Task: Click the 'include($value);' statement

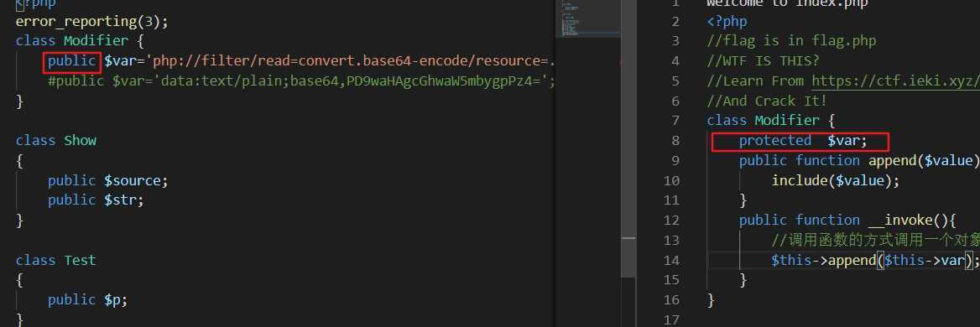Action: (836, 181)
